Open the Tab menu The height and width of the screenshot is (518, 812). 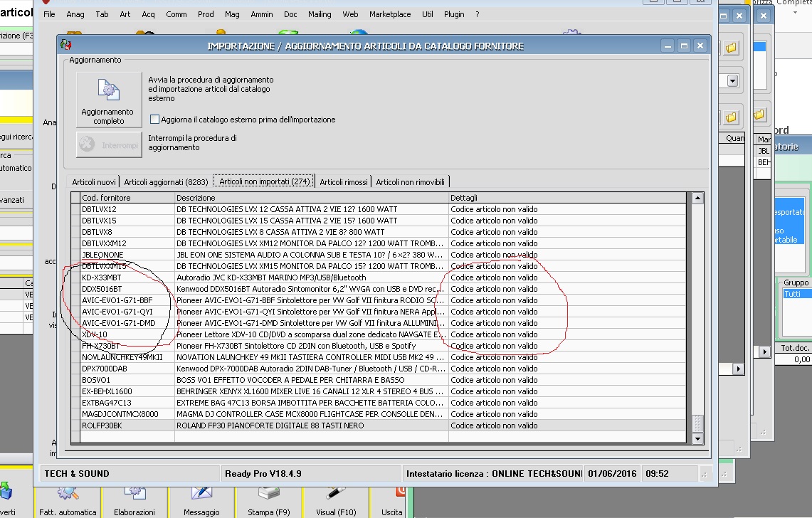point(102,14)
